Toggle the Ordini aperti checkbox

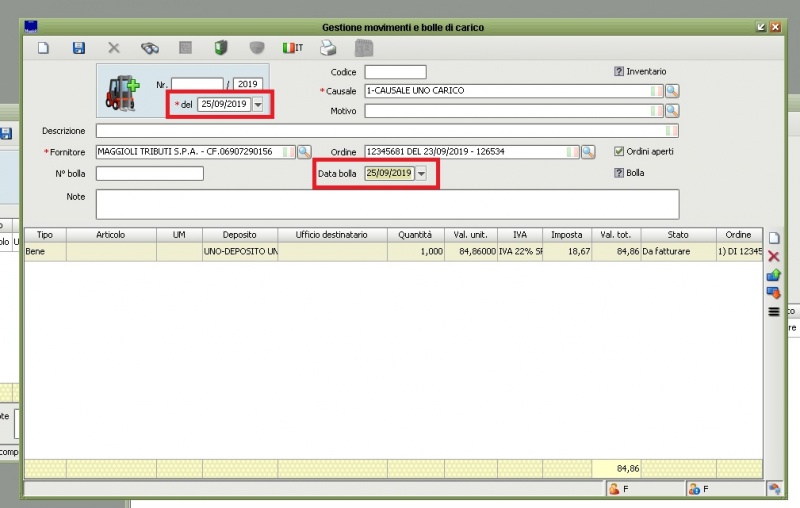coord(619,152)
